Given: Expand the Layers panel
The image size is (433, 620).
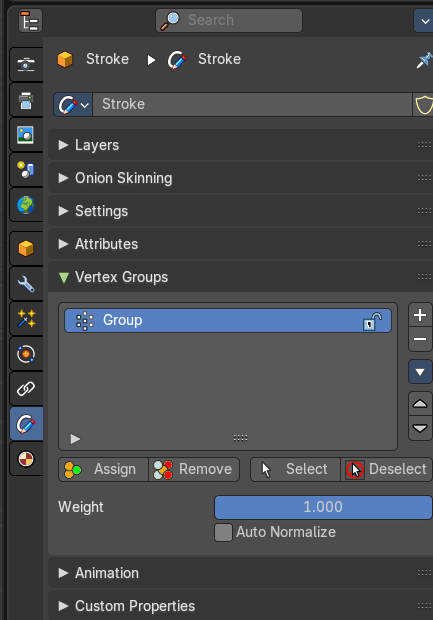Looking at the screenshot, I should click(63, 145).
